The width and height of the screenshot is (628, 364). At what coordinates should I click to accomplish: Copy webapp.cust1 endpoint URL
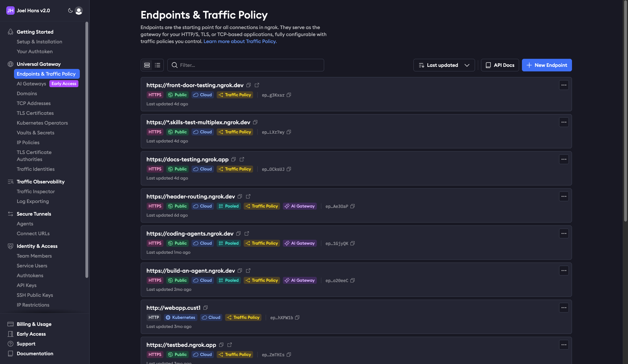(205, 308)
